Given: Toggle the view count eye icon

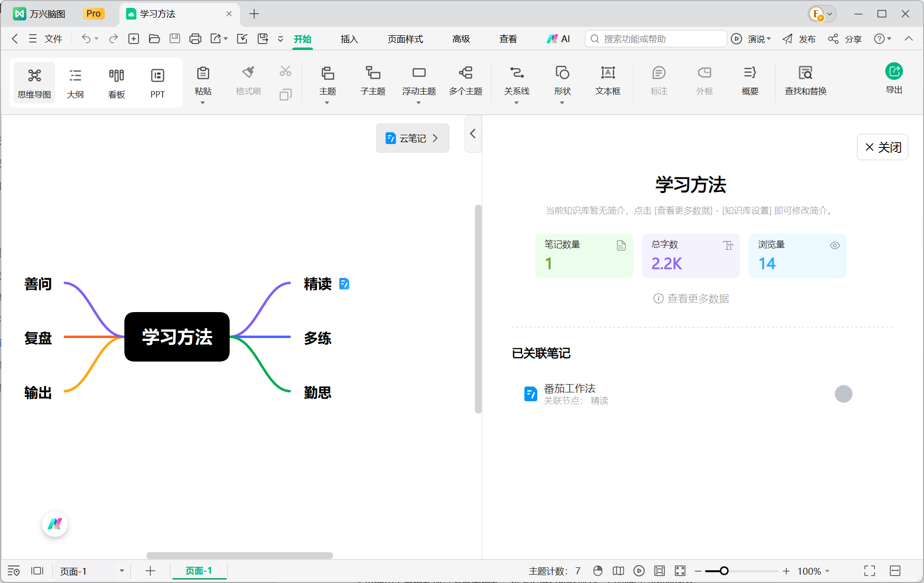Looking at the screenshot, I should [835, 245].
